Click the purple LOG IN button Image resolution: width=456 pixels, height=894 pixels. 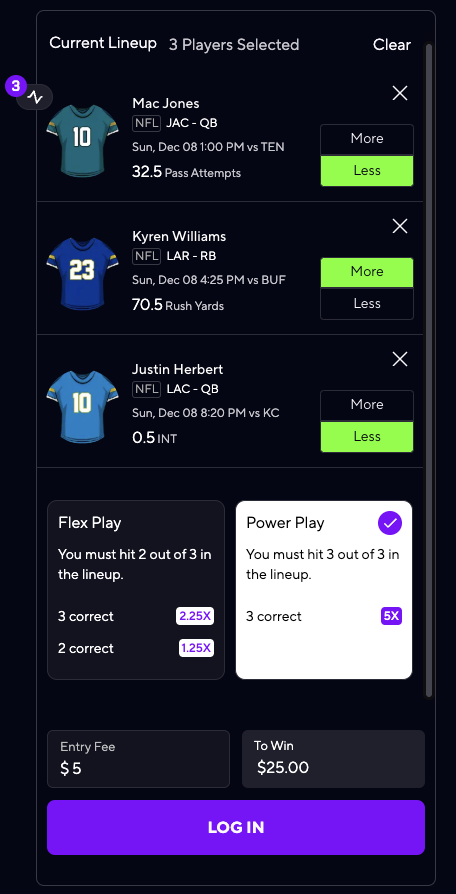point(236,827)
